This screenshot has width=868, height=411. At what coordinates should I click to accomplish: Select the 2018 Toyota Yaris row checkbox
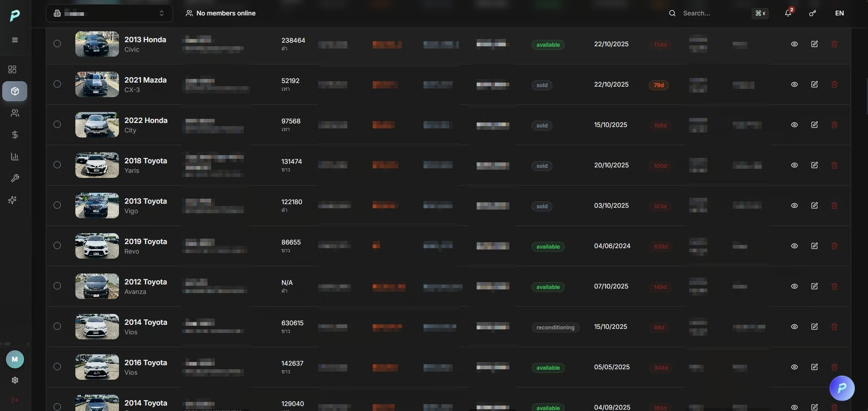[x=57, y=165]
